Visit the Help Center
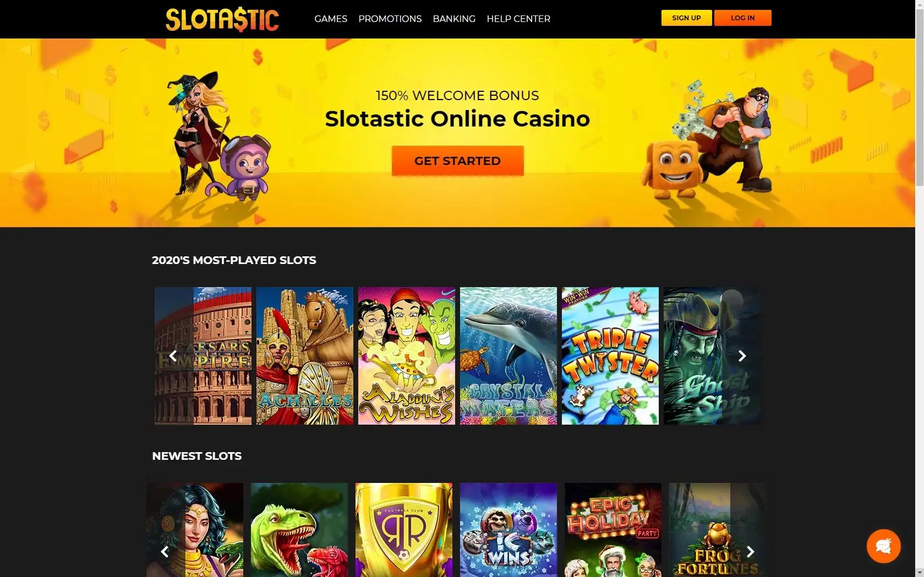Screen dimensions: 924x577 coord(518,19)
